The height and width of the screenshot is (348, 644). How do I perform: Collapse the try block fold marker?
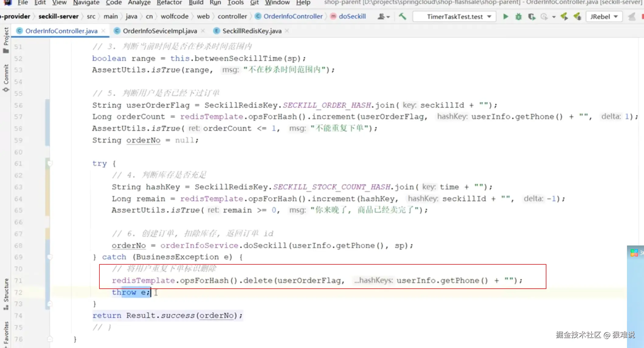point(50,164)
